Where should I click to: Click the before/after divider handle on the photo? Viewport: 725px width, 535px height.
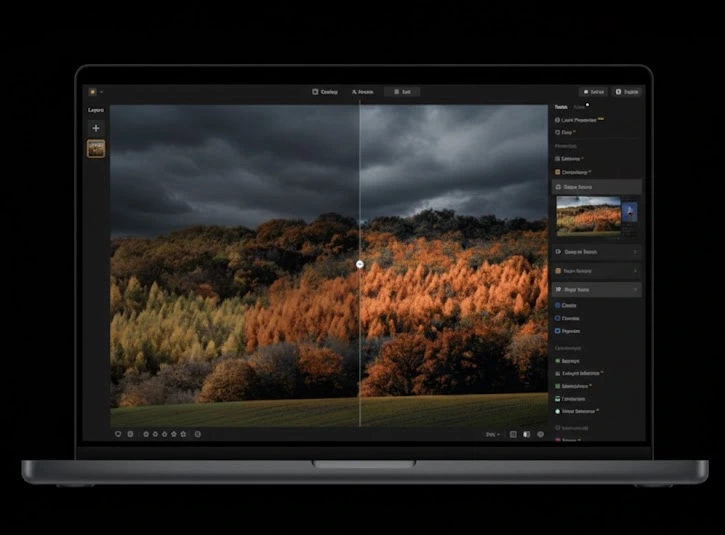click(360, 264)
